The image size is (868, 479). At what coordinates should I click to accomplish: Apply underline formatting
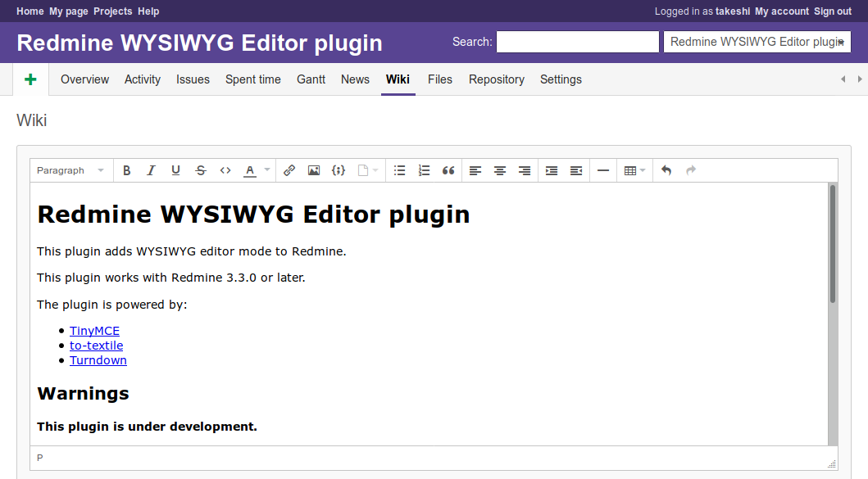175,170
